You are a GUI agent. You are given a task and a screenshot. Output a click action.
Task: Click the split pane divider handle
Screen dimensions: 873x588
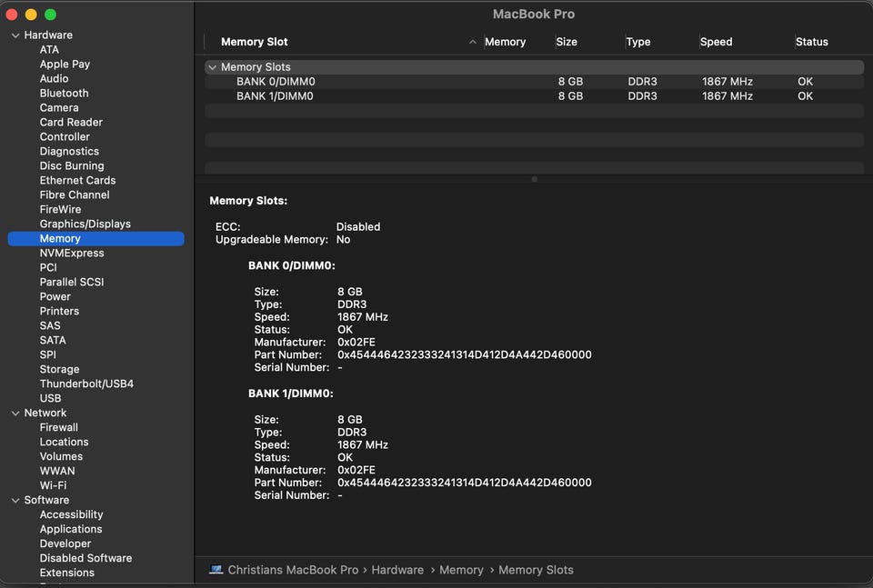(x=534, y=179)
